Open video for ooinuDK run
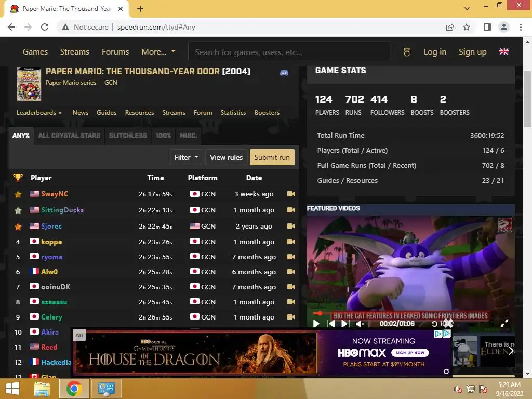This screenshot has width=532, height=399. (291, 287)
